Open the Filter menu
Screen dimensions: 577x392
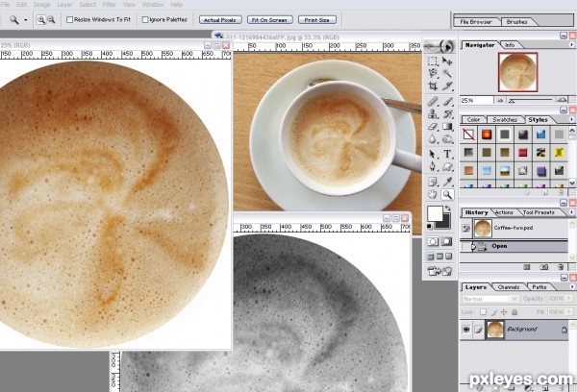(x=109, y=5)
